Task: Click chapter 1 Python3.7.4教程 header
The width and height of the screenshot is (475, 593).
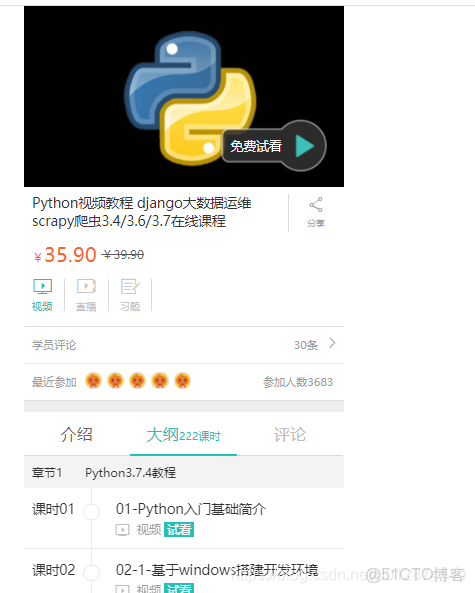Action: [x=184, y=472]
